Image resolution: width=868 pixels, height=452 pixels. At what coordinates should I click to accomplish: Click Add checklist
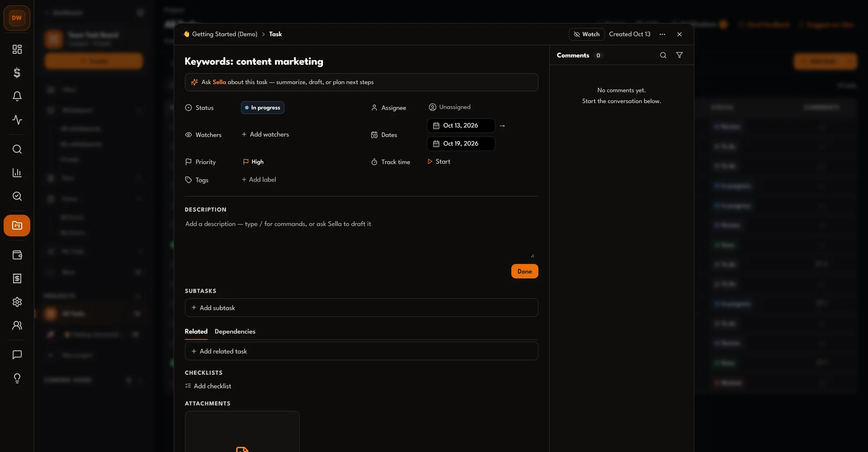pyautogui.click(x=208, y=386)
